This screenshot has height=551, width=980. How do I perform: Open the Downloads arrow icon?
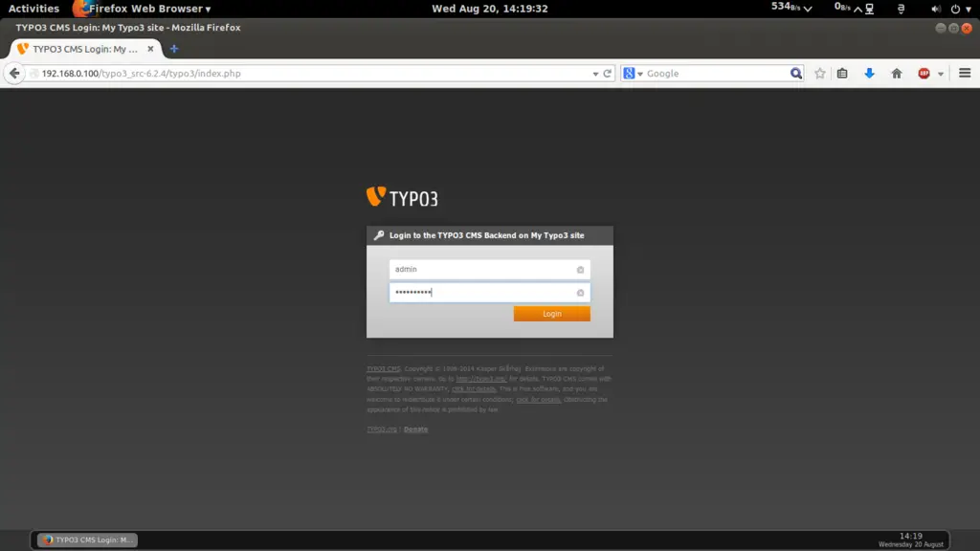click(869, 73)
